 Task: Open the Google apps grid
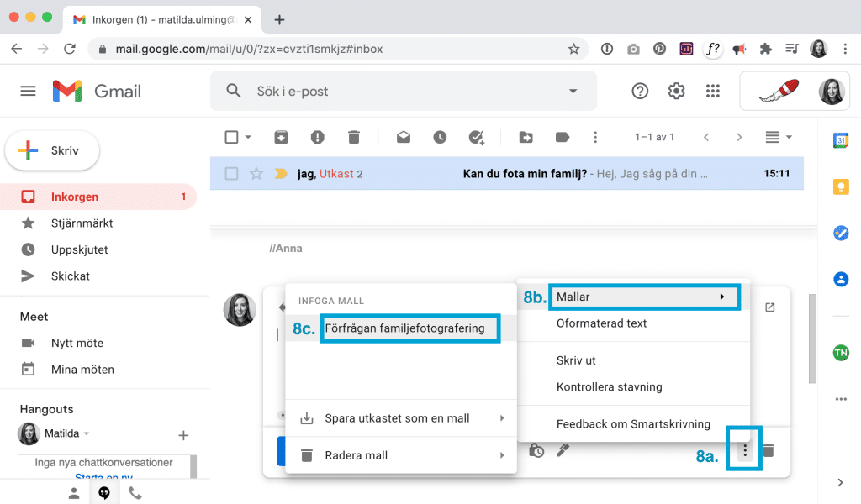click(713, 91)
